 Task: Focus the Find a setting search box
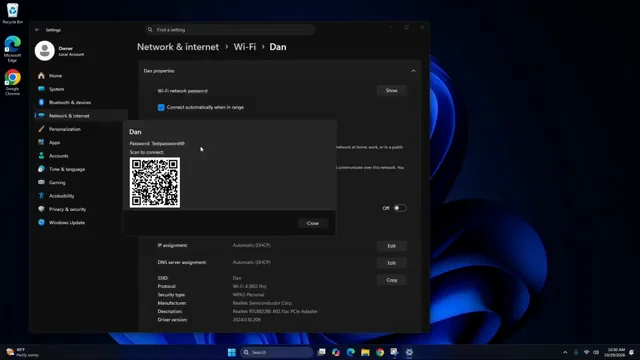(x=230, y=30)
